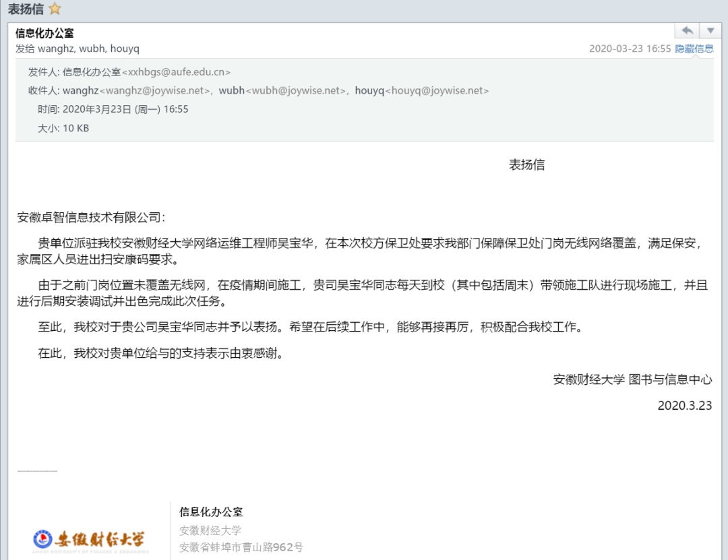Click the reply arrow button

tap(687, 31)
